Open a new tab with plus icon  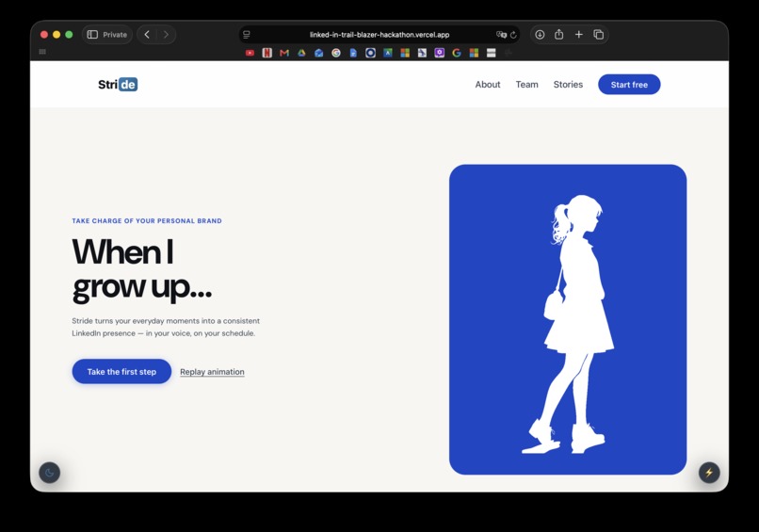click(579, 35)
